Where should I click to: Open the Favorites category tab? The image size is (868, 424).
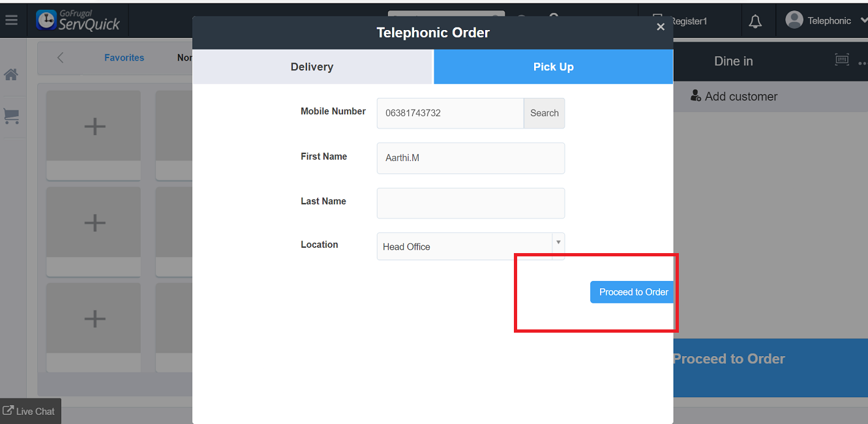tap(124, 58)
